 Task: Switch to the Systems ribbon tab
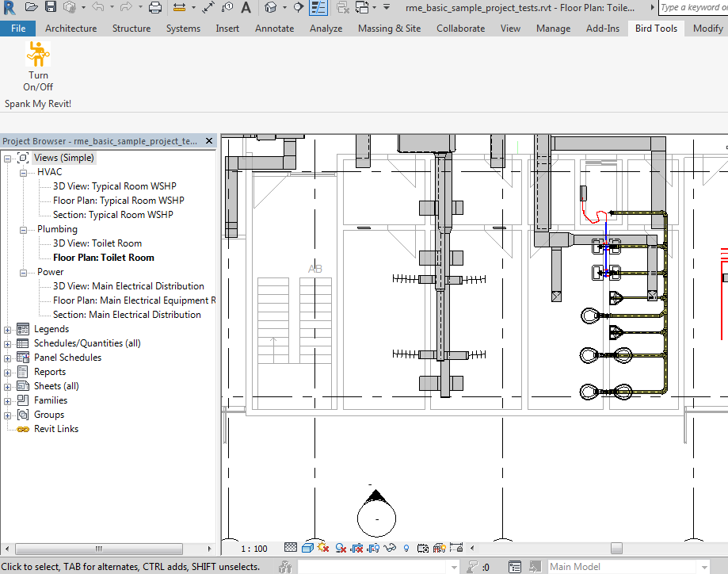(x=184, y=29)
